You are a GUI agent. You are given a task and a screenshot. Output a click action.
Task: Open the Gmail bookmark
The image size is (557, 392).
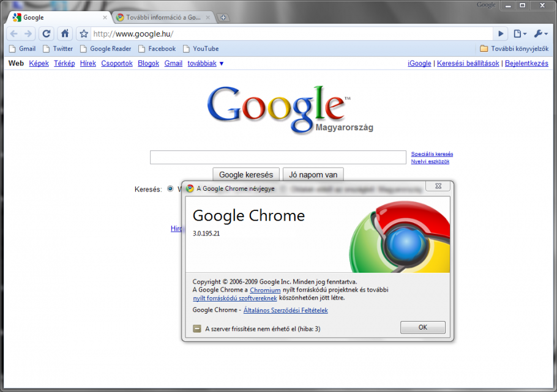click(x=23, y=49)
